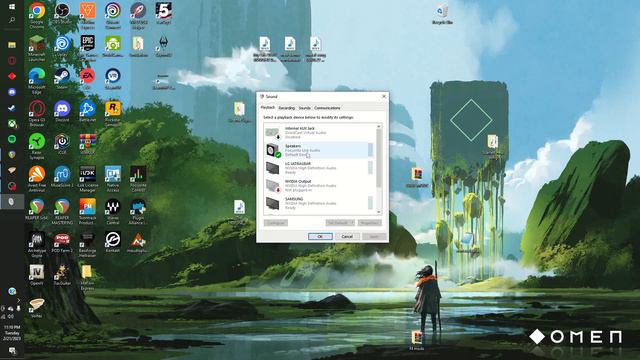Click the device list scrollbar thumb

click(378, 158)
